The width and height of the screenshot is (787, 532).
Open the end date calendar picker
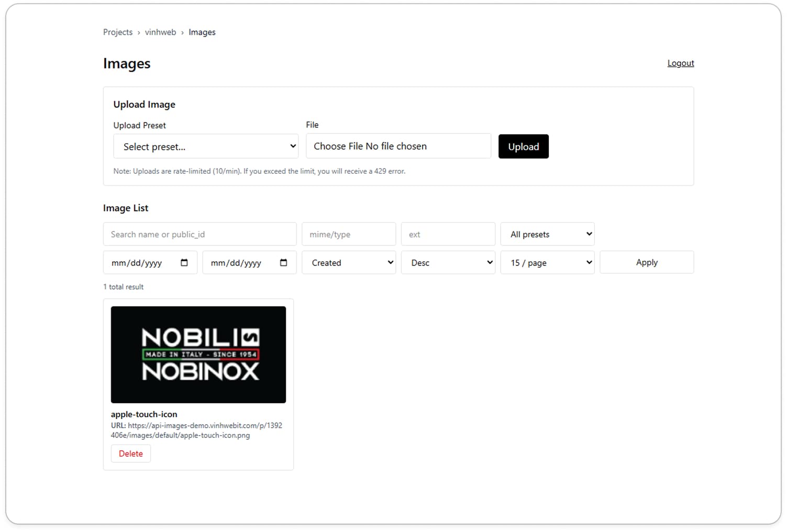pyautogui.click(x=284, y=262)
